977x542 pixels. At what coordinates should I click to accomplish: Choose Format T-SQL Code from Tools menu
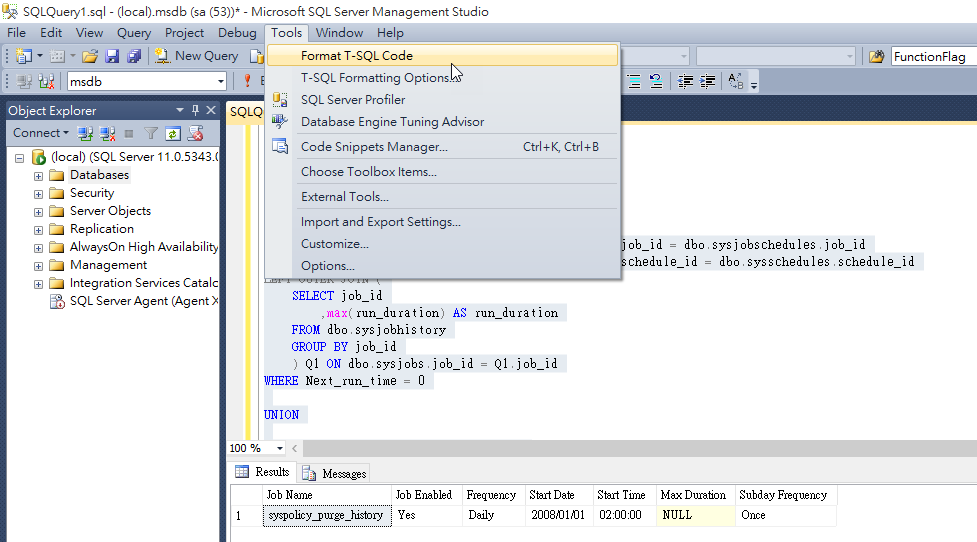[x=442, y=55]
